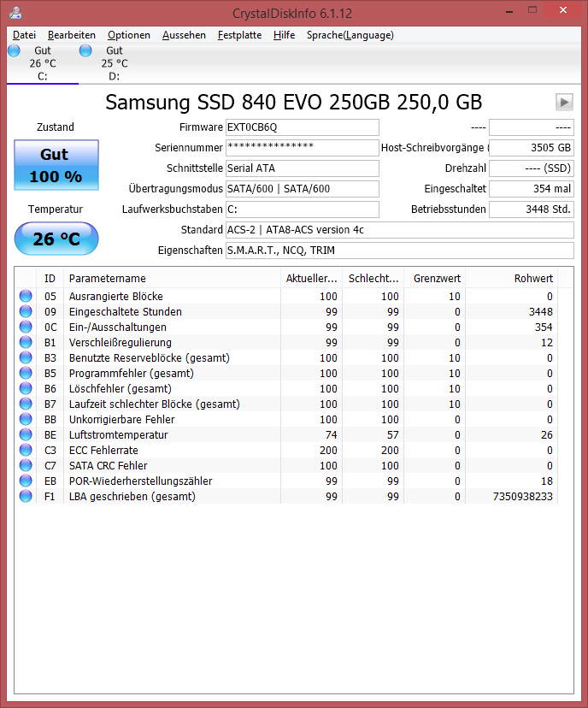Click the Schnittstelle field Serial ATA
Image resolution: width=588 pixels, height=708 pixels.
(302, 168)
